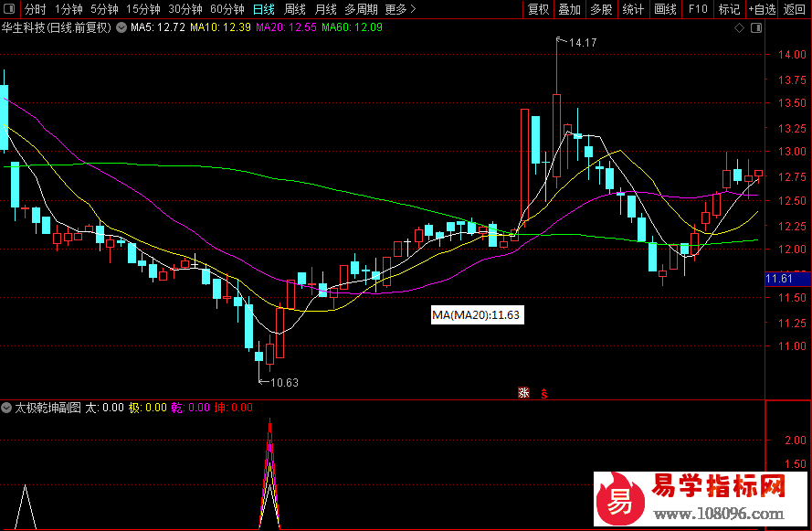Toggle the right panel icon beside the diamond
This screenshot has height=531, width=812.
(756, 28)
